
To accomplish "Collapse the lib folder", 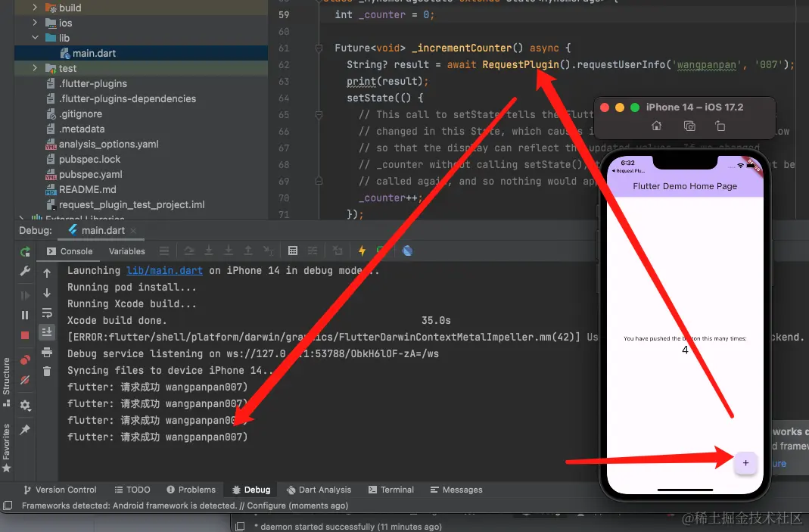I will pyautogui.click(x=35, y=37).
